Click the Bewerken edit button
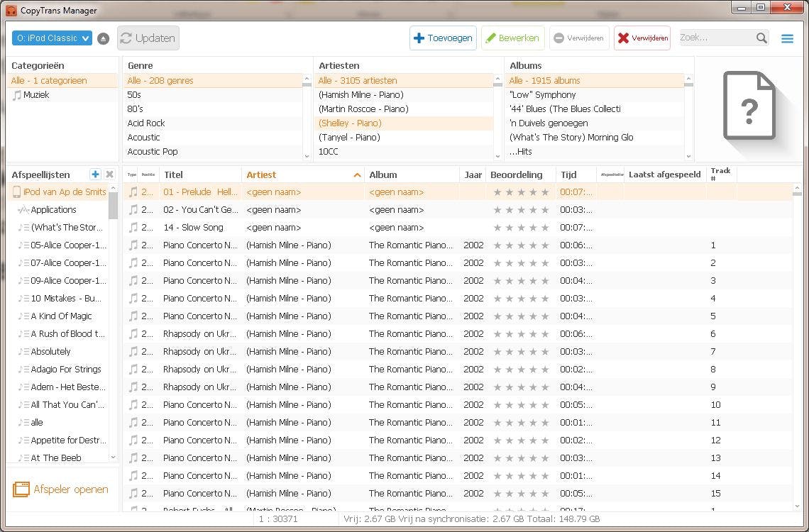809x532 pixels. click(513, 38)
